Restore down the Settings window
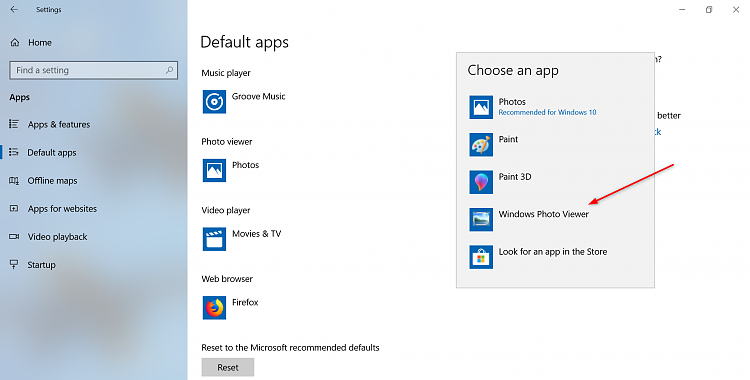750x380 pixels. pos(709,10)
